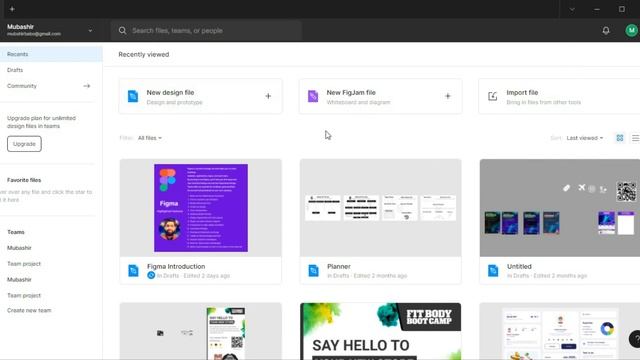The image size is (640, 360).
Task: Open the Figma Introduction thumbnail
Action: click(200, 208)
